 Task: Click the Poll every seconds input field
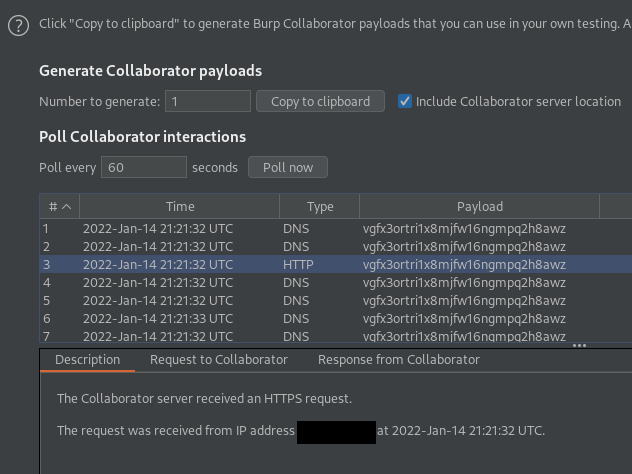pos(144,167)
